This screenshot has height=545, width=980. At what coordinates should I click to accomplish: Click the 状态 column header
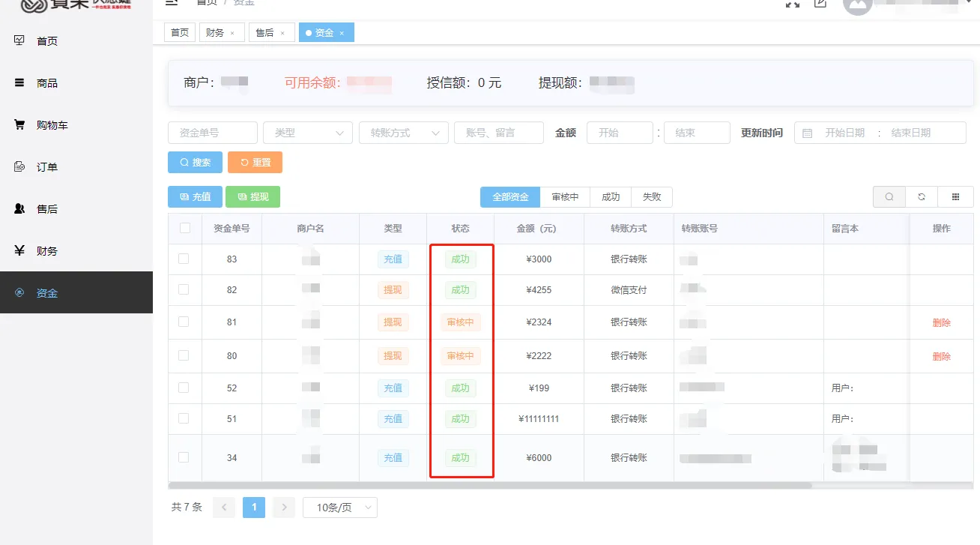point(460,228)
